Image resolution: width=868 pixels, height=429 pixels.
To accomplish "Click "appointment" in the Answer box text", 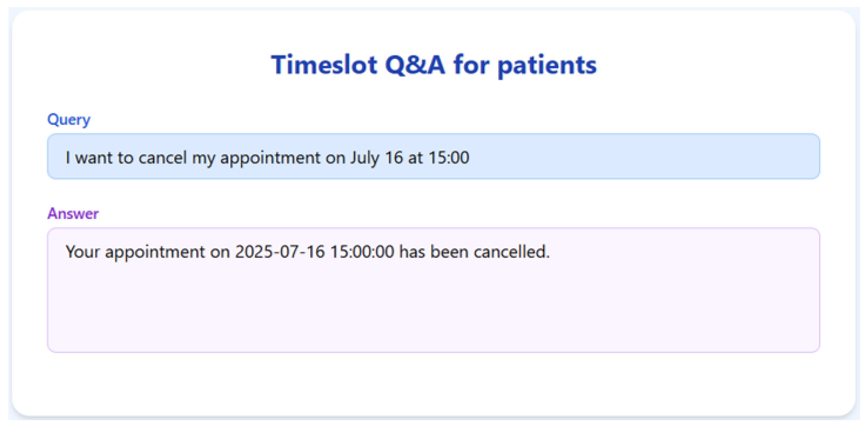I will coord(155,252).
